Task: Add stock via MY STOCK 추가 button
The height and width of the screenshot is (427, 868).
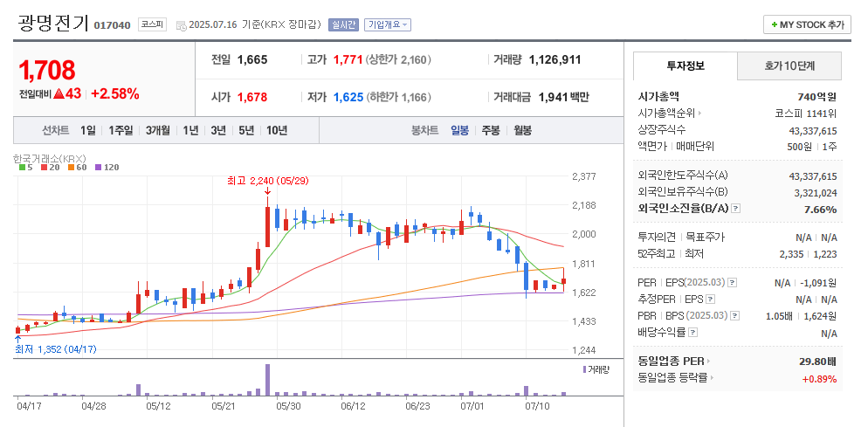Action: [x=807, y=25]
